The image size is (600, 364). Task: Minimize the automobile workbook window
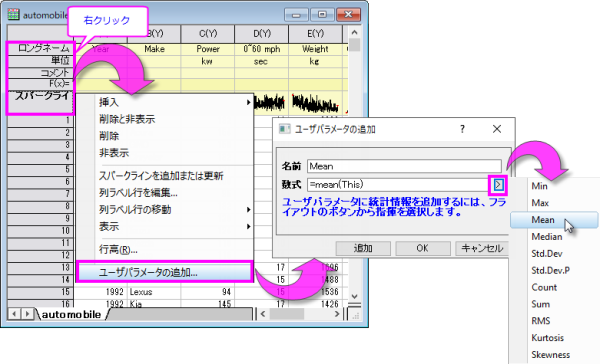tap(296, 15)
